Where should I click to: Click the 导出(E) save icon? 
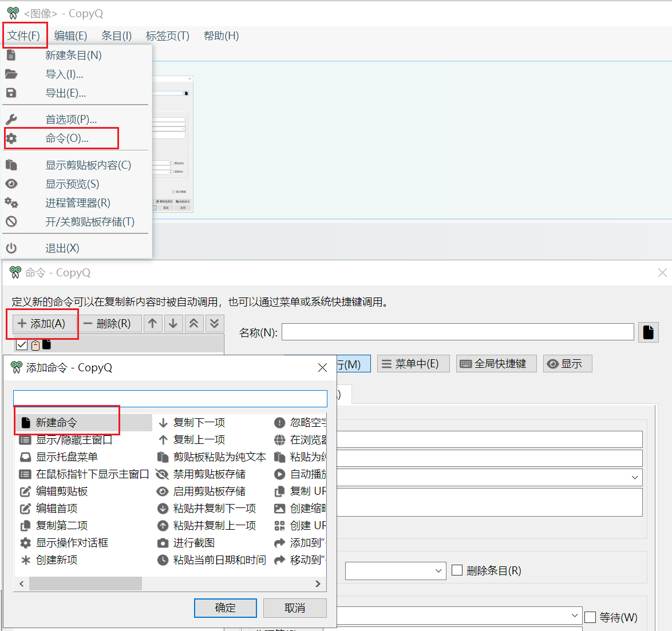click(11, 93)
